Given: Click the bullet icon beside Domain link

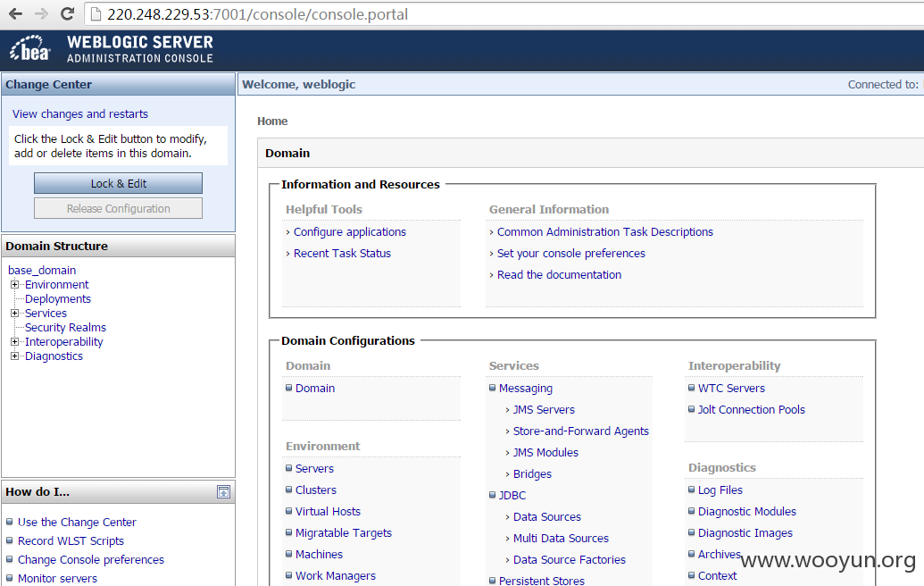Looking at the screenshot, I should click(x=288, y=388).
